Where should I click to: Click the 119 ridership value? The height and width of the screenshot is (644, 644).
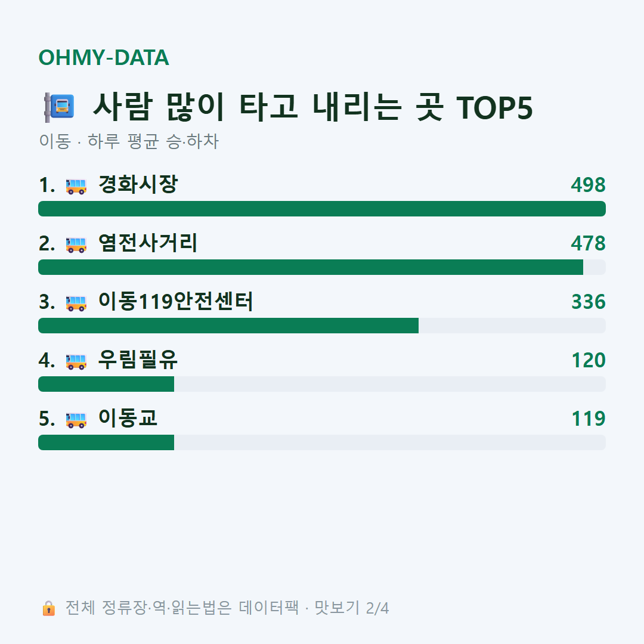(x=588, y=419)
